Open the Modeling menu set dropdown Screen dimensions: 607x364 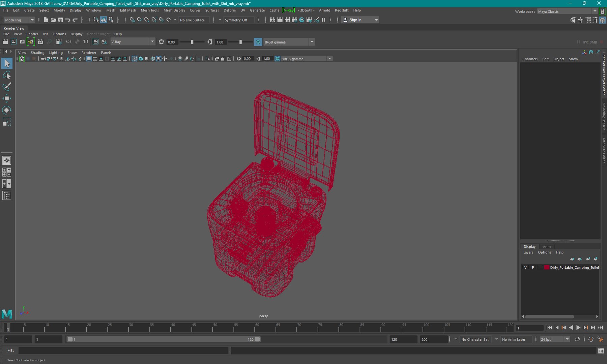(19, 20)
